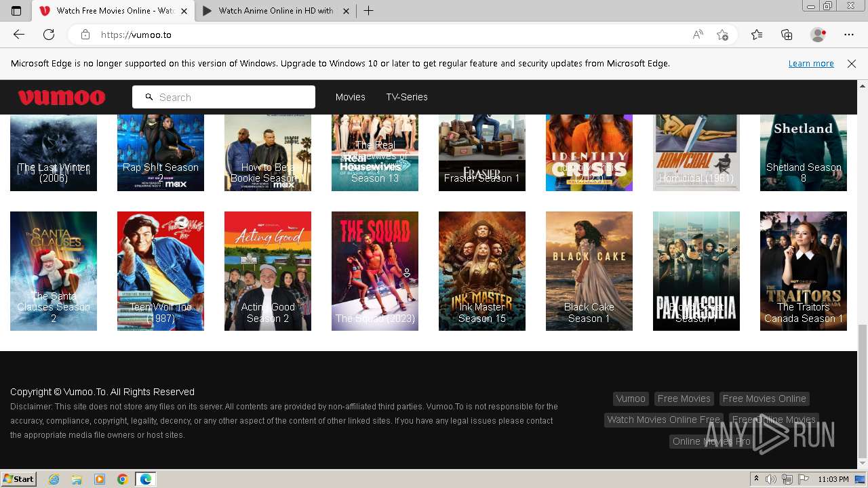The image size is (868, 488).
Task: Click the Read aloud icon in address bar
Action: click(698, 35)
